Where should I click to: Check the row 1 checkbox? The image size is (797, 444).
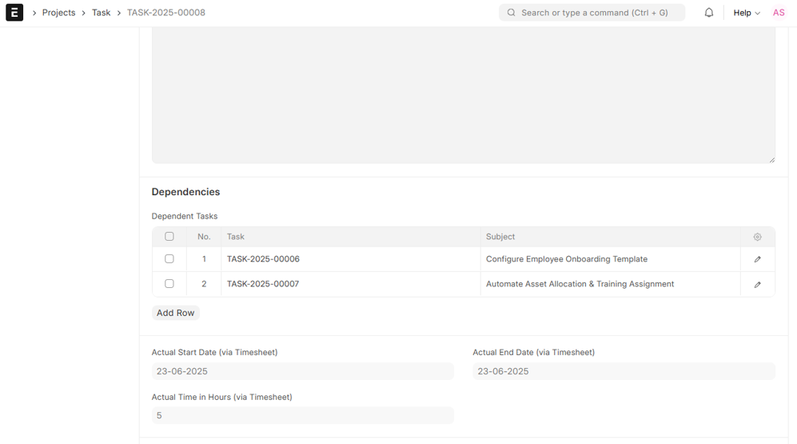pyautogui.click(x=169, y=259)
